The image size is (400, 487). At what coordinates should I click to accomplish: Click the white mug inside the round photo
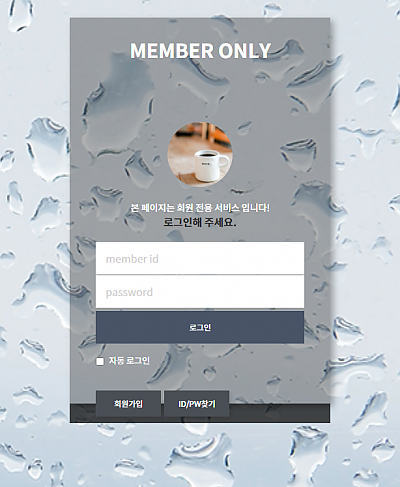pos(210,165)
